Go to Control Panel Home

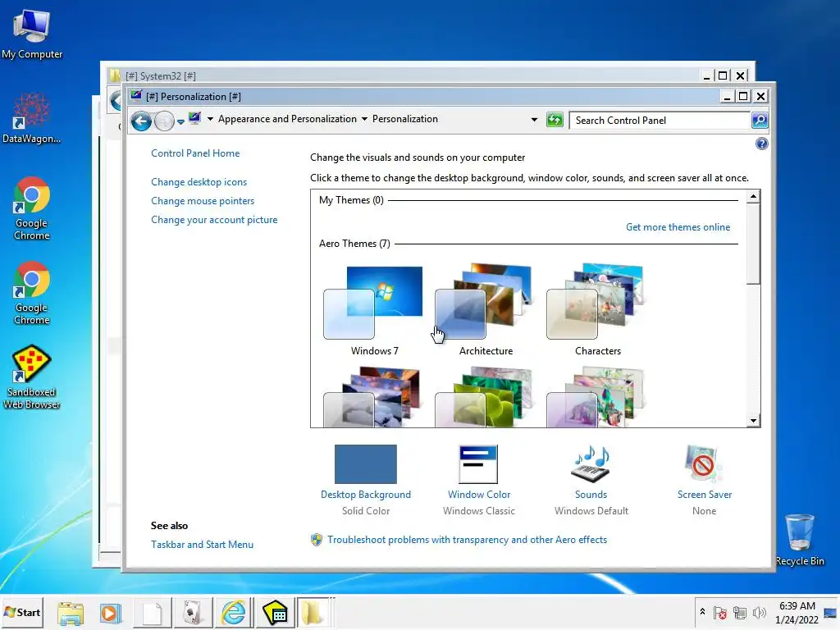pos(195,153)
